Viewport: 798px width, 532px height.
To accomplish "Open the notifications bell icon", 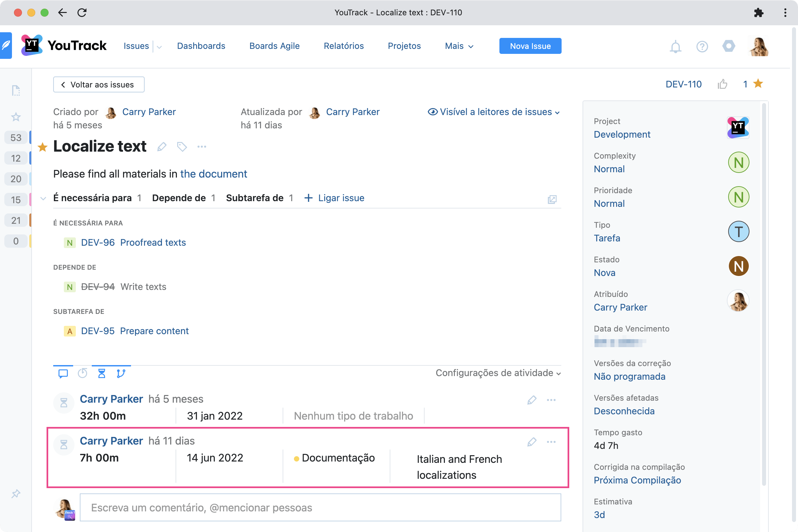I will click(x=675, y=46).
